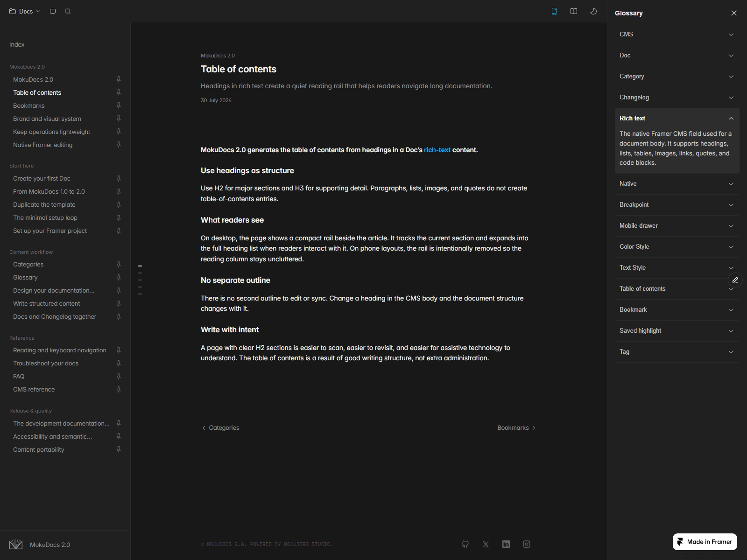Image resolution: width=747 pixels, height=560 pixels.
Task: Open the LinkedIn footer icon
Action: click(x=506, y=544)
